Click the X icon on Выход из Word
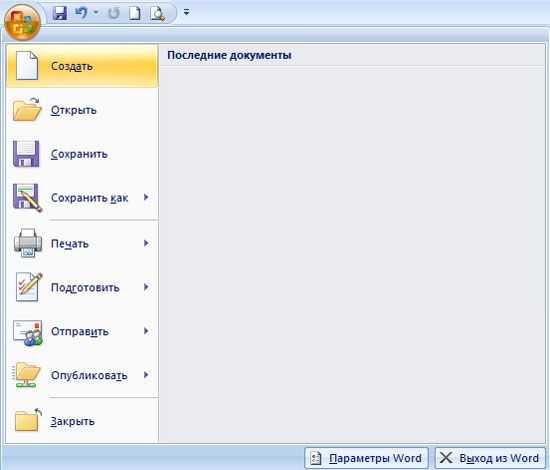This screenshot has height=470, width=550. (x=446, y=457)
